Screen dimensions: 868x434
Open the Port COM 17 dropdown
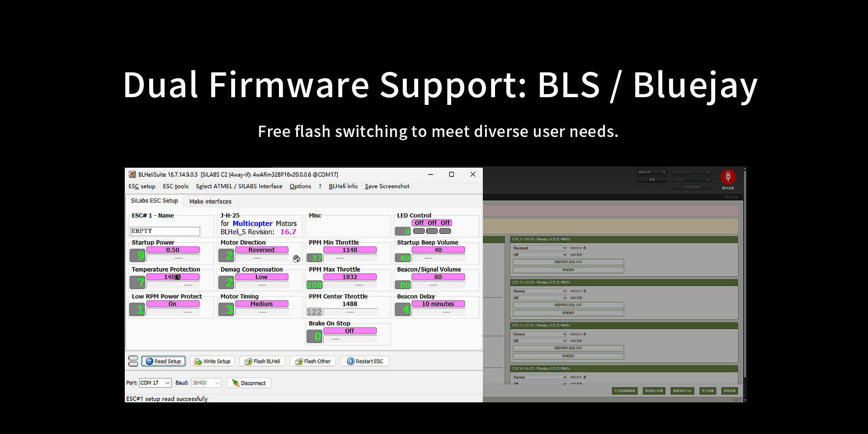(155, 383)
